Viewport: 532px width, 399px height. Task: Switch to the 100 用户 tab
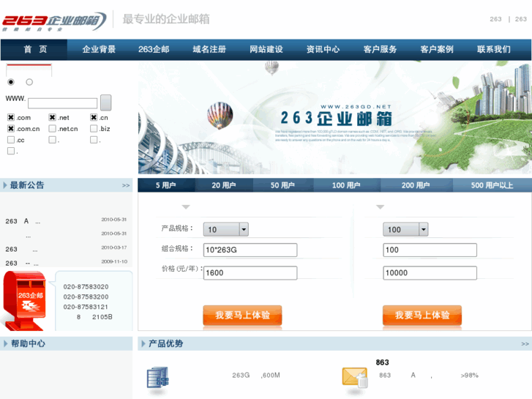point(346,185)
